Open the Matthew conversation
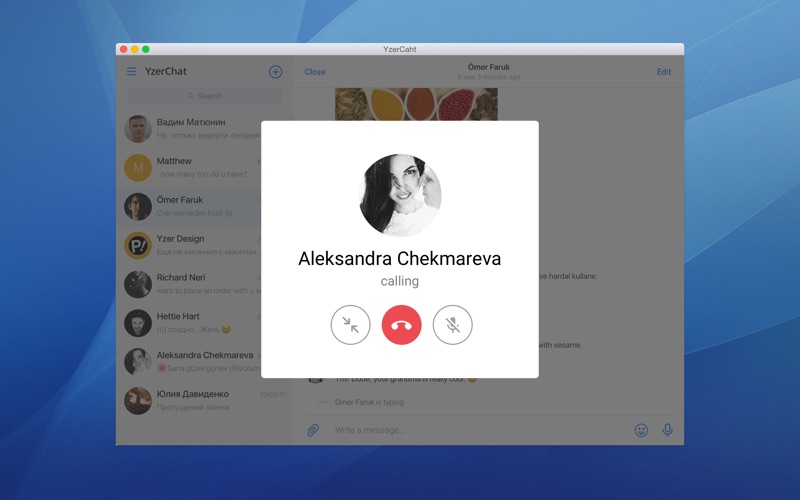800x500 pixels. (x=205, y=167)
